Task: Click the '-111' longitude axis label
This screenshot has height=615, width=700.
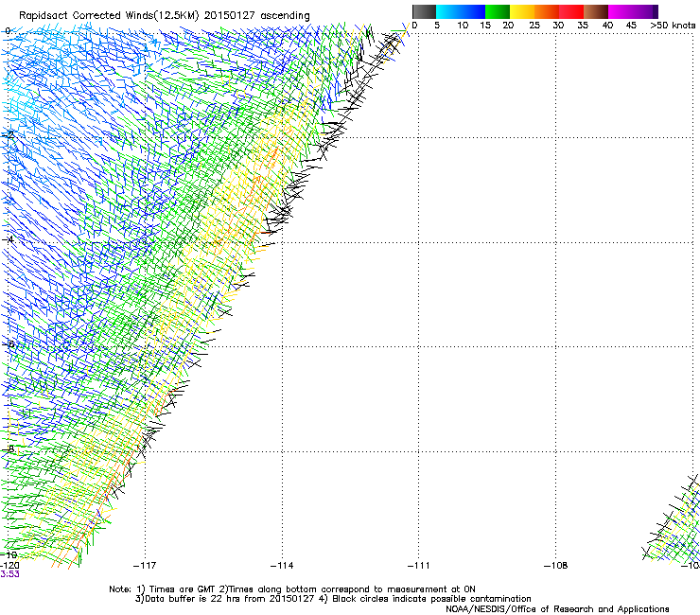Action: point(418,566)
